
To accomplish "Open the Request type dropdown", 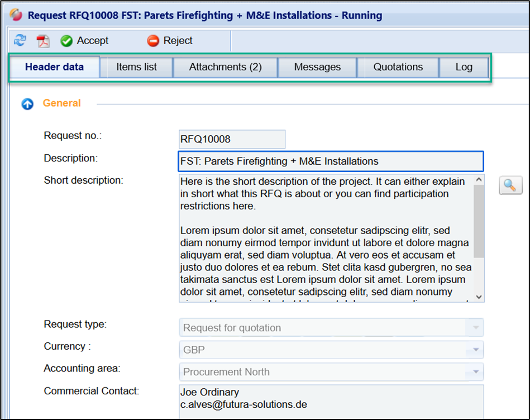I will [475, 328].
